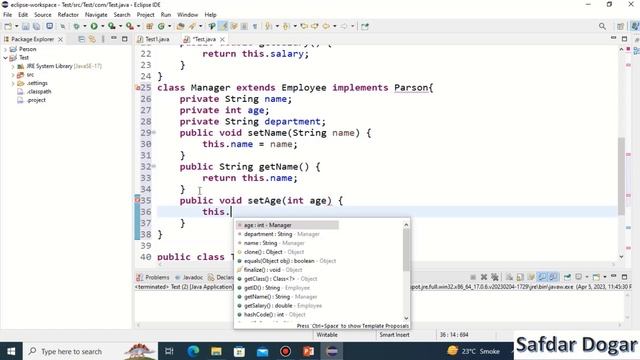Click the Back navigation yellow arrow

[326, 26]
